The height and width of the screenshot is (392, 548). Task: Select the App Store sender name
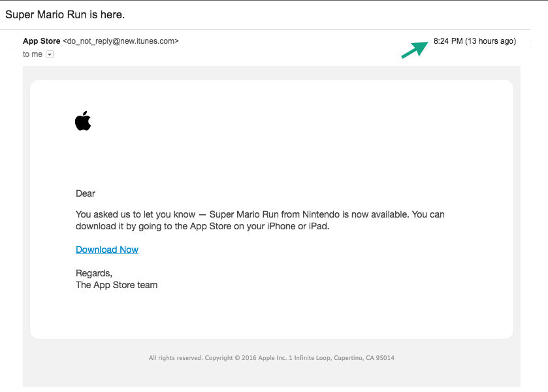[x=42, y=41]
